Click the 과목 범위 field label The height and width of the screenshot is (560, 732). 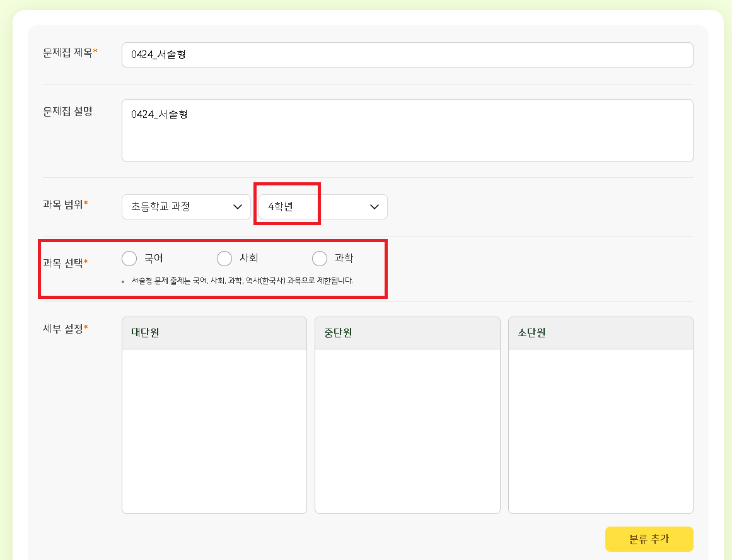point(65,204)
